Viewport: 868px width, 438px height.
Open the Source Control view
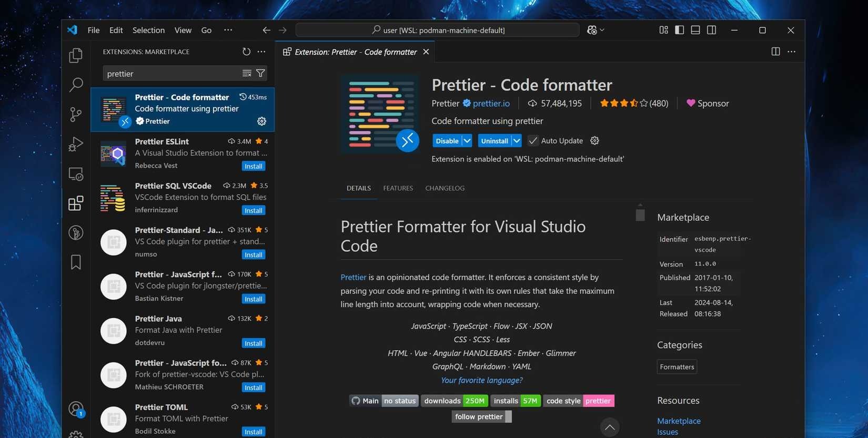pos(76,114)
